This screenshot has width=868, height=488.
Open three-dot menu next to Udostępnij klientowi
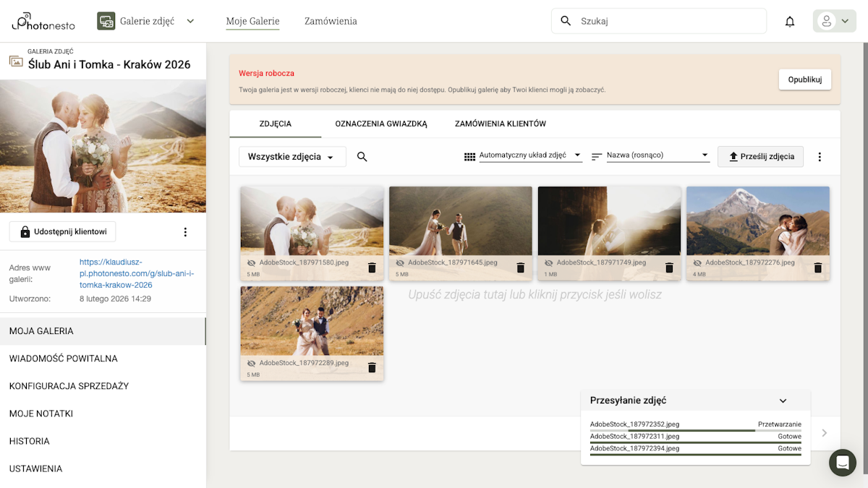coord(185,232)
